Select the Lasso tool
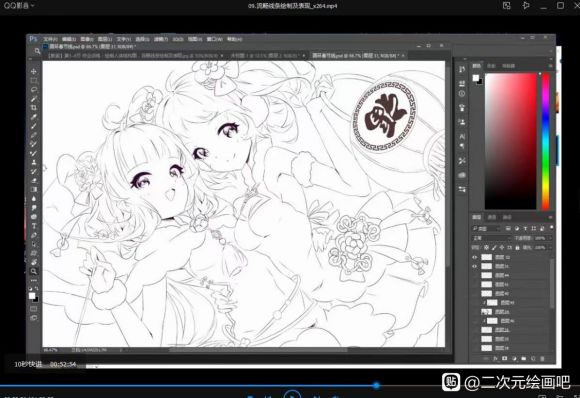Viewport: 580px width, 398px height. (x=34, y=90)
